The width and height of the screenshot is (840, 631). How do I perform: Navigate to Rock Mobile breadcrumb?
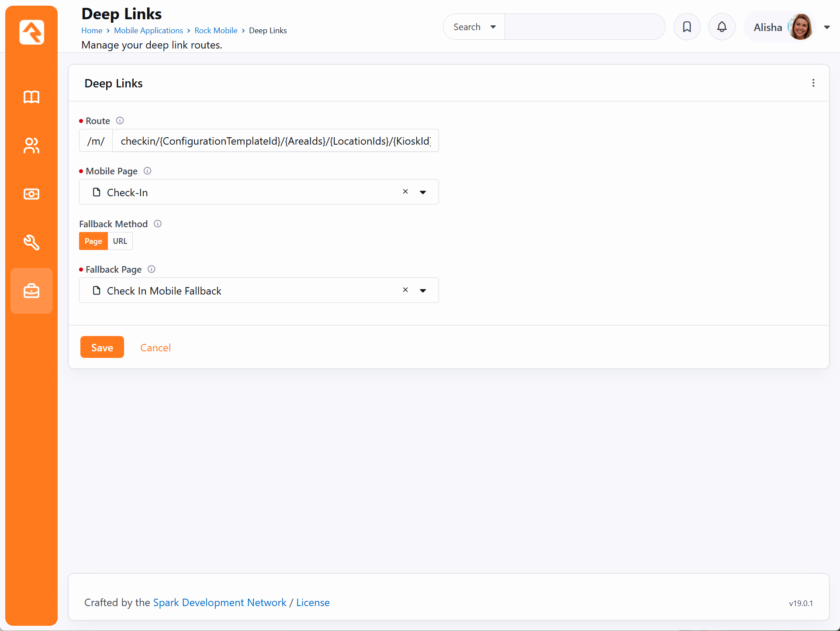click(216, 31)
